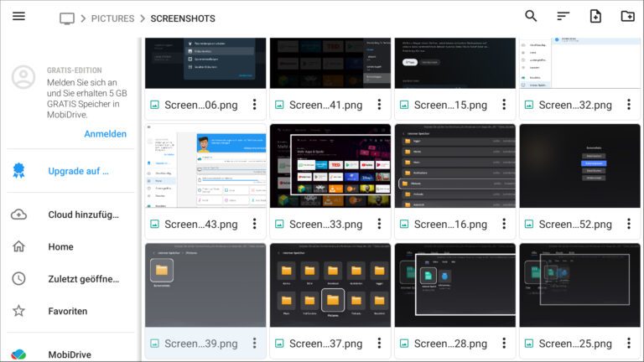Open Favoriten in sidebar
This screenshot has height=362, width=644.
(68, 311)
